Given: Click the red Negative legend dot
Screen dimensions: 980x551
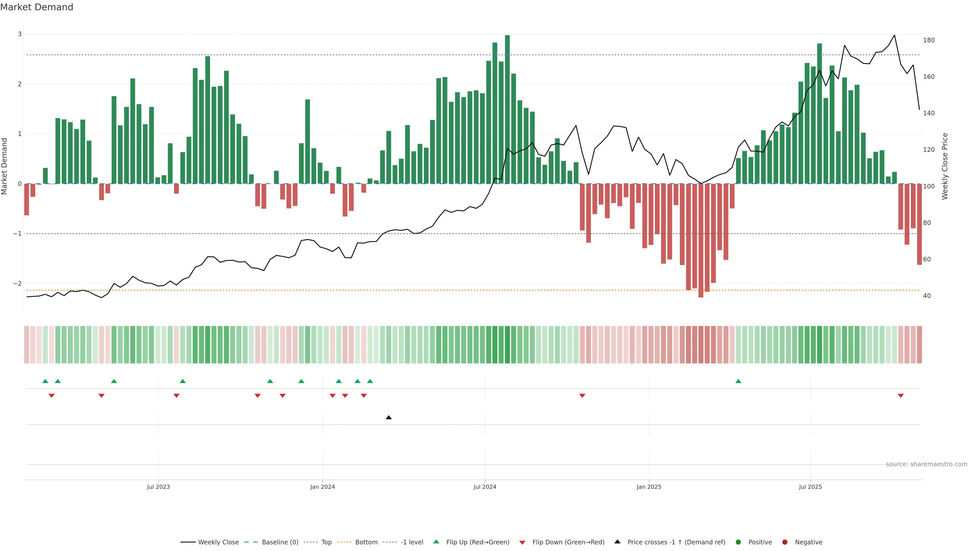Looking at the screenshot, I should tap(785, 542).
